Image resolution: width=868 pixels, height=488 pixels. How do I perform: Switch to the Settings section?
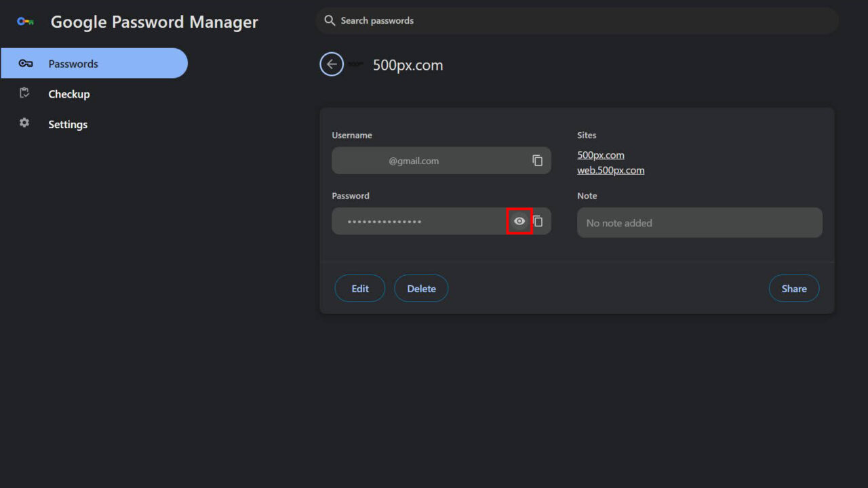68,124
